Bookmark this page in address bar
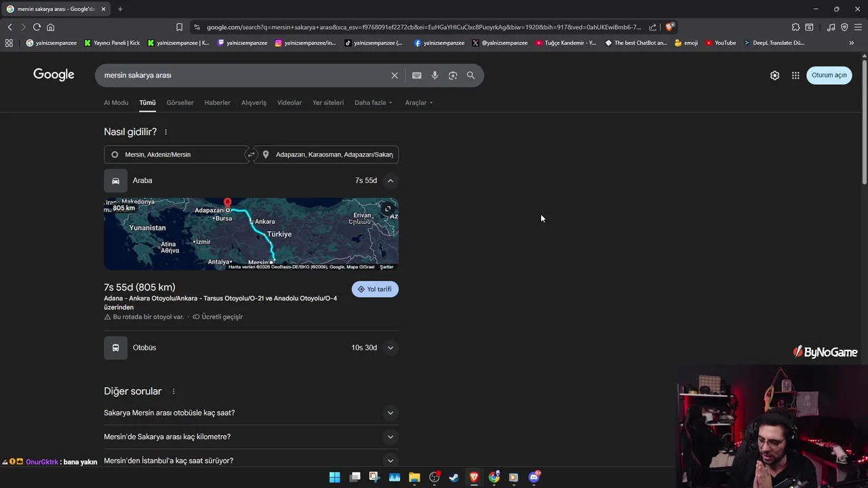 179,27
